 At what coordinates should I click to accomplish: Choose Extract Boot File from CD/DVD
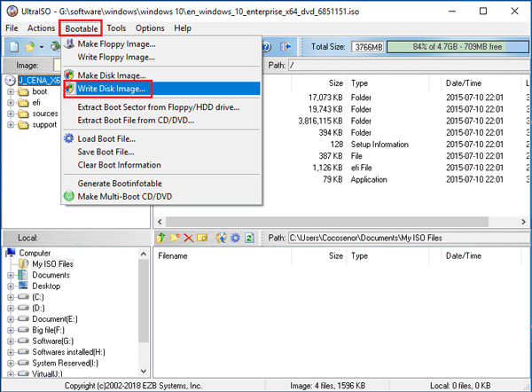(x=136, y=120)
